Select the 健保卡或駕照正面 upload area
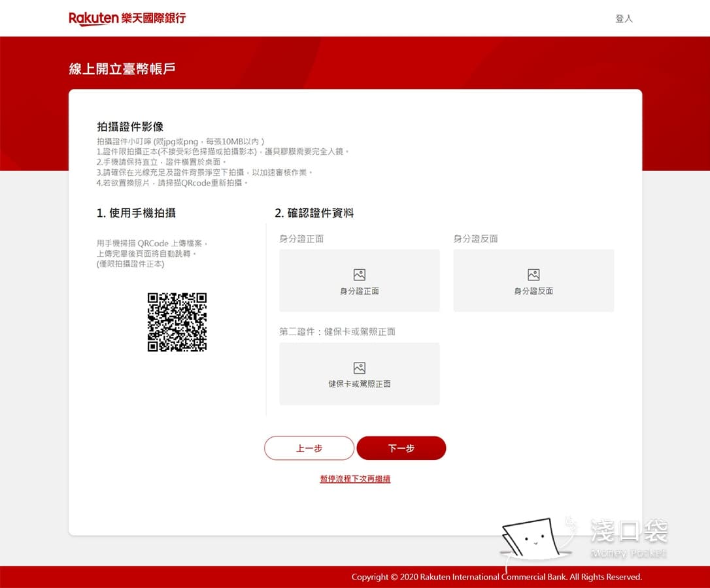 359,373
